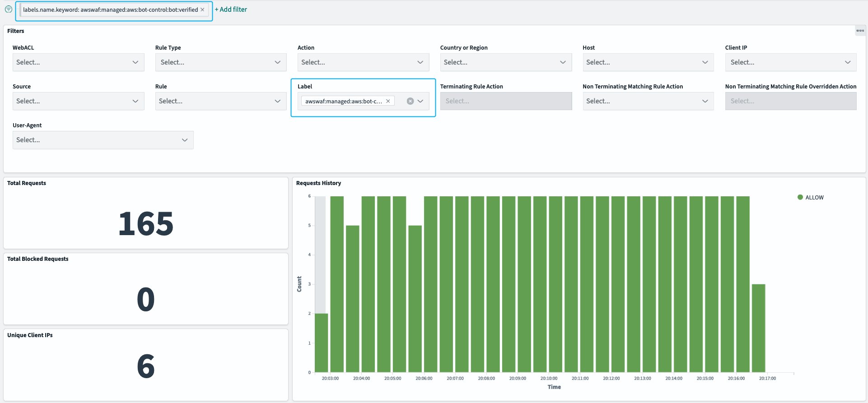868x403 pixels.
Task: Open the Client IP dropdown
Action: click(790, 62)
